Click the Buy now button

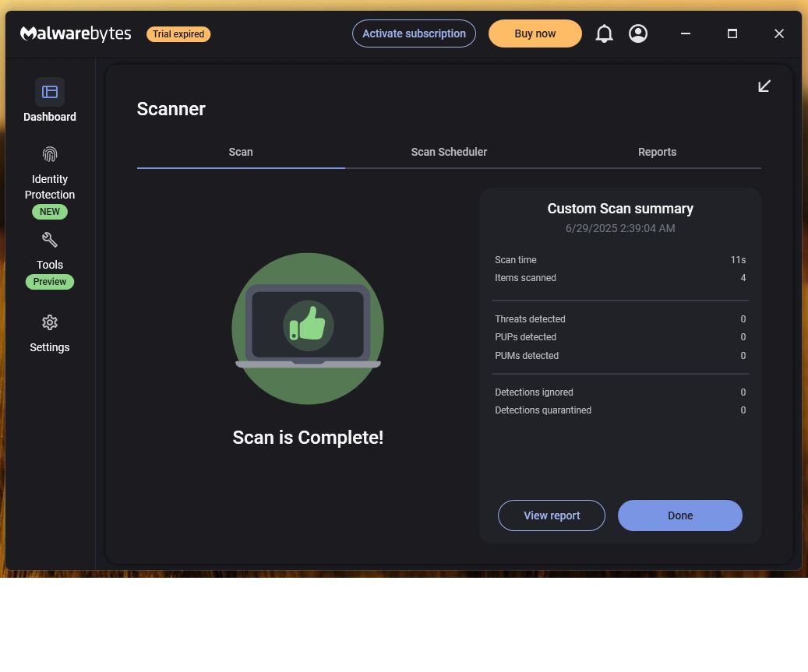[x=535, y=34]
